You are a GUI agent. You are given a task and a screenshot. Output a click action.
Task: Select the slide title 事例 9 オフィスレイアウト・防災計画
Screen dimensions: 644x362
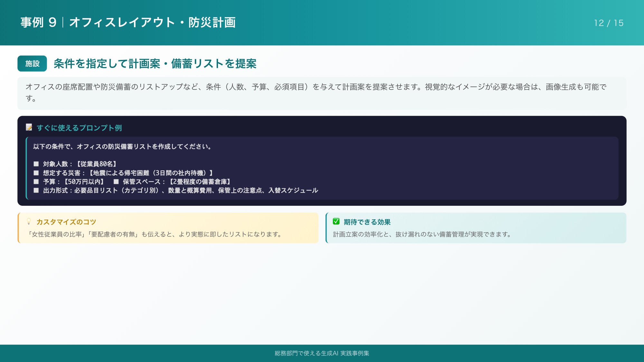pyautogui.click(x=128, y=23)
